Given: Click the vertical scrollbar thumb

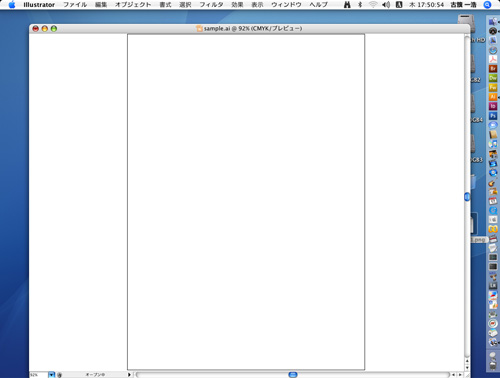Looking at the screenshot, I should pyautogui.click(x=467, y=197).
